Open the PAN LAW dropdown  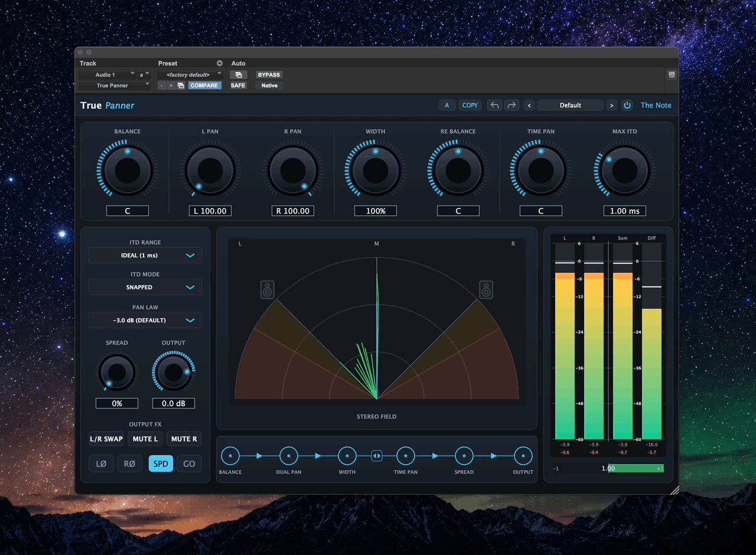tap(145, 320)
